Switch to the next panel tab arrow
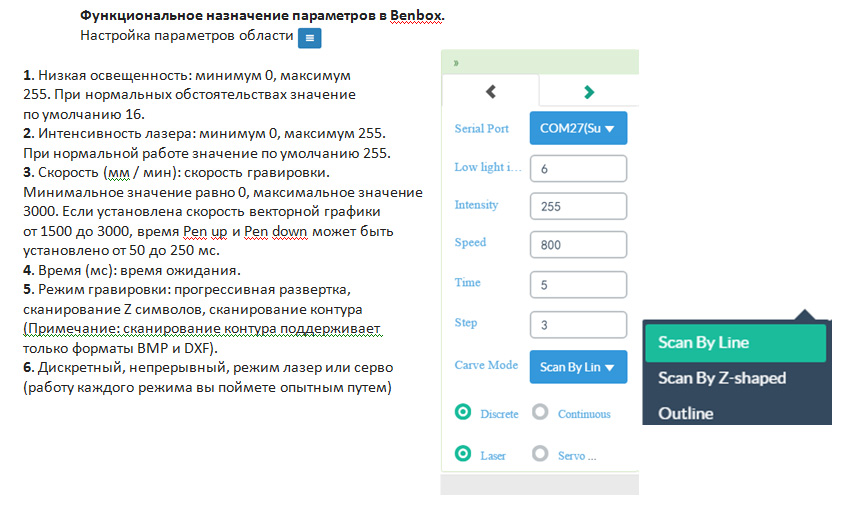Image resolution: width=850 pixels, height=506 pixels. click(589, 92)
